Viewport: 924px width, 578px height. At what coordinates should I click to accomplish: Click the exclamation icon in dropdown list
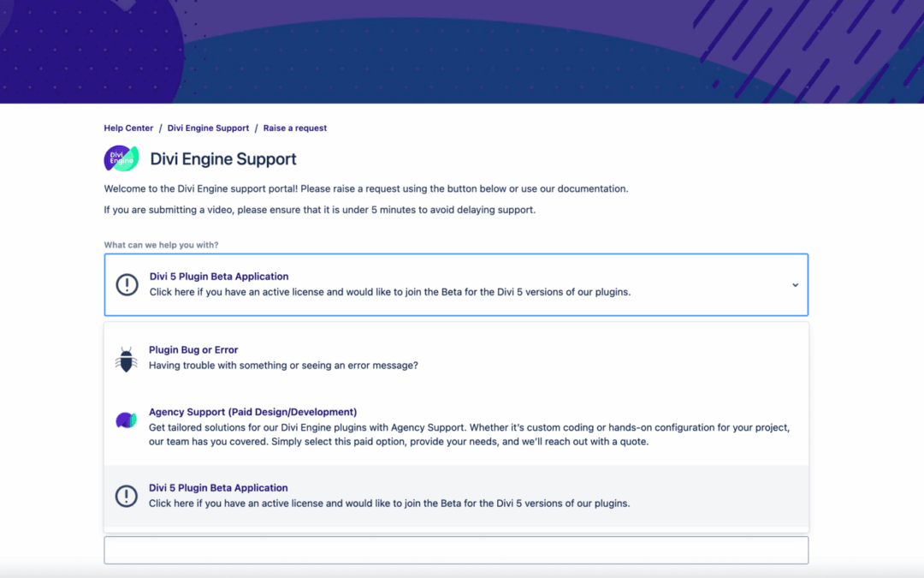(126, 496)
